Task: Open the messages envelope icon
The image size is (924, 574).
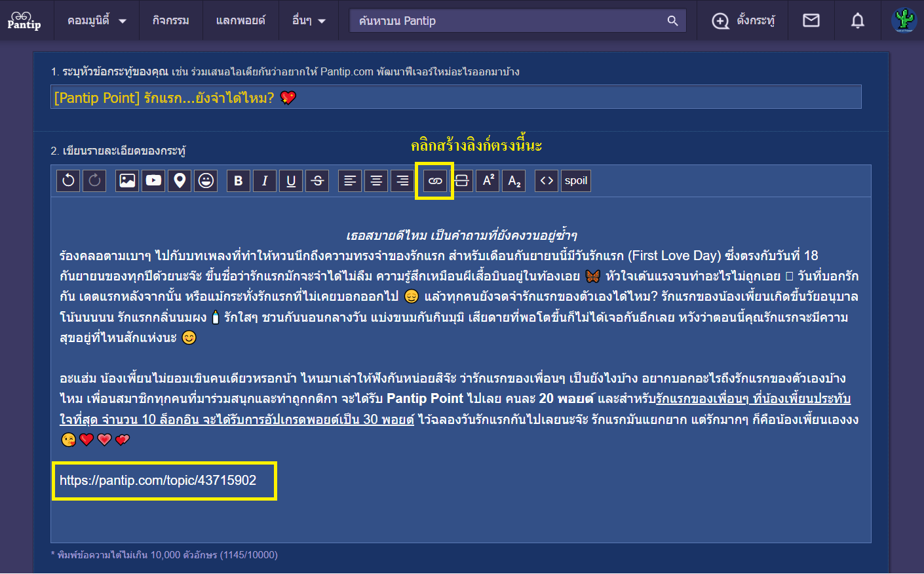Action: 811,20
